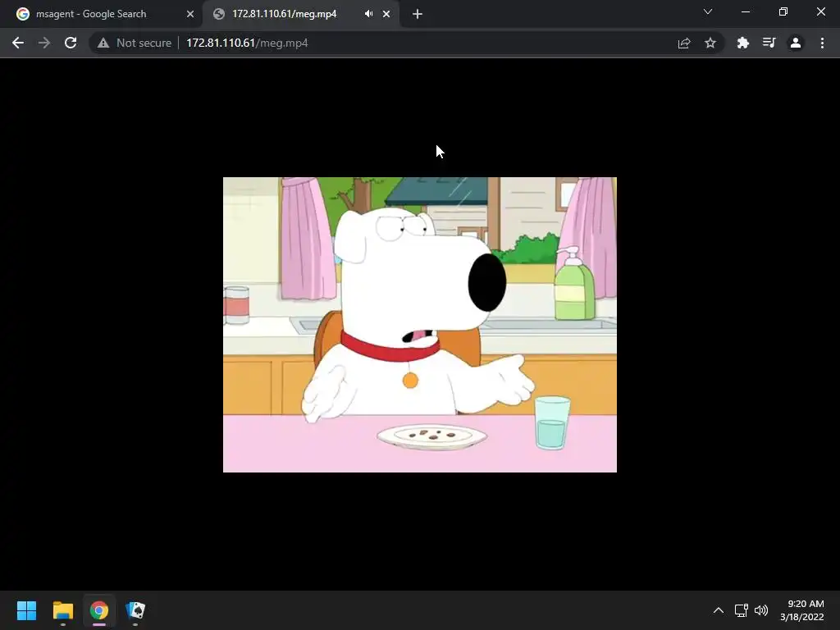840x630 pixels.
Task: Close the meg.mp4 tab
Action: 386,14
